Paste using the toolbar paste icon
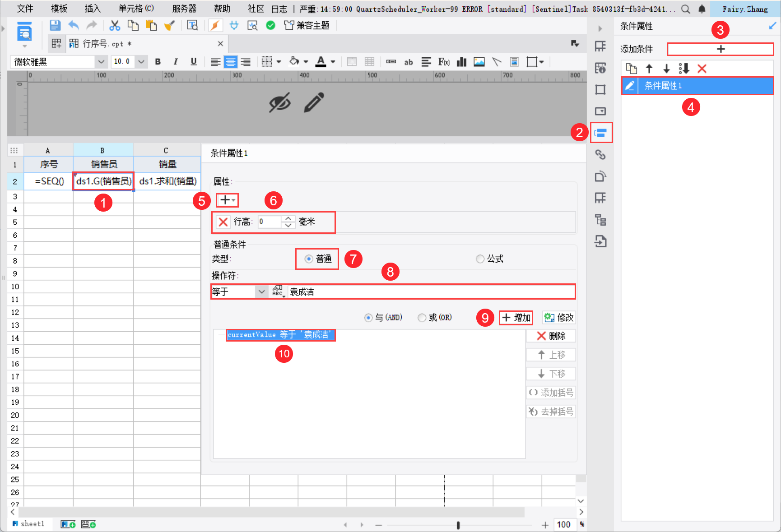The image size is (781, 532). tap(151, 25)
